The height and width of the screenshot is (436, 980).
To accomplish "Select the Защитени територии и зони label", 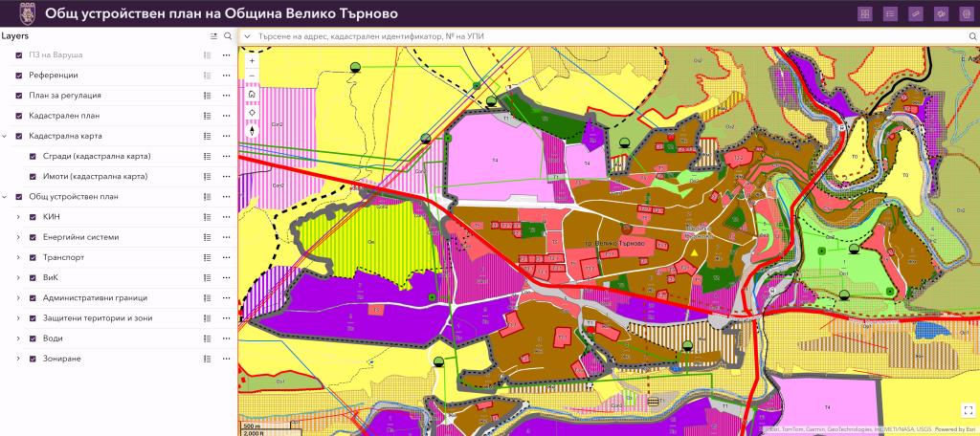I will point(98,318).
